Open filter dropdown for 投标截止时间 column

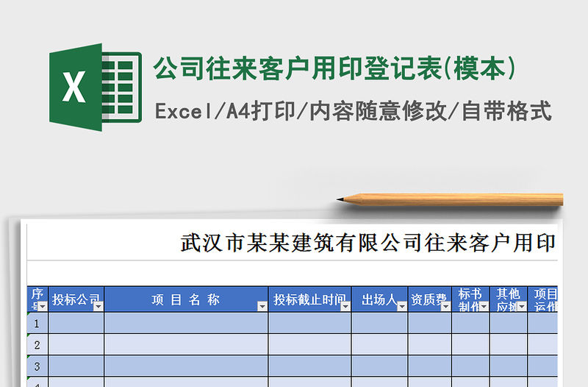click(345, 307)
